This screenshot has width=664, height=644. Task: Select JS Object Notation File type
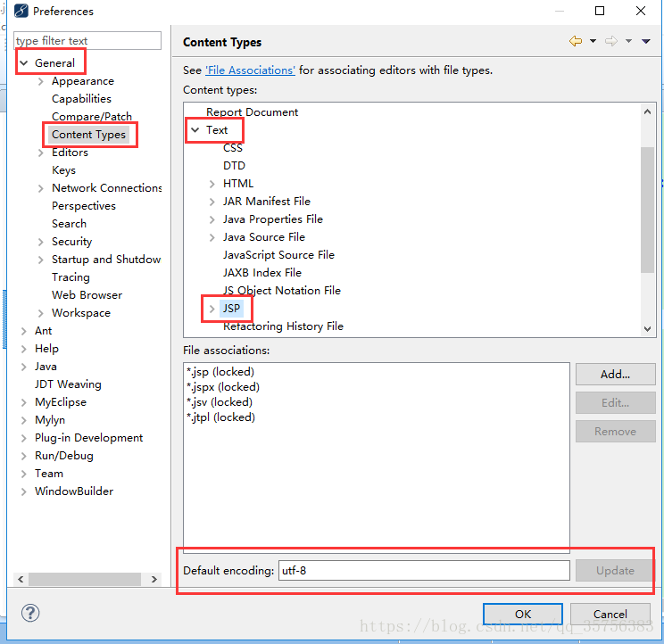(282, 291)
